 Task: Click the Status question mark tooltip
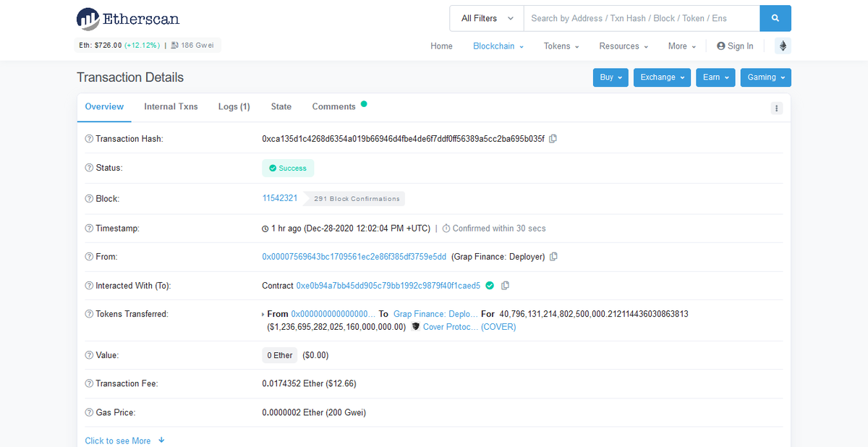pos(88,167)
